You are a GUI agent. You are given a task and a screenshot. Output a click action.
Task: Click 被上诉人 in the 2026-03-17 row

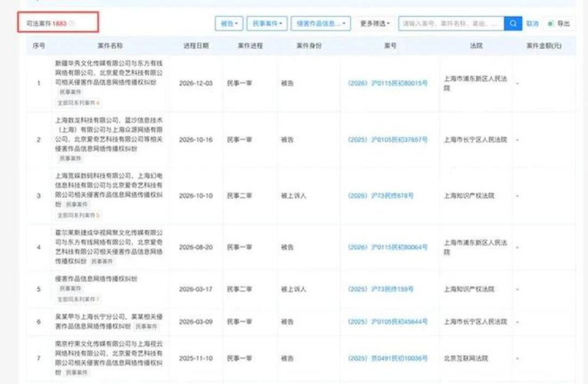click(293, 289)
